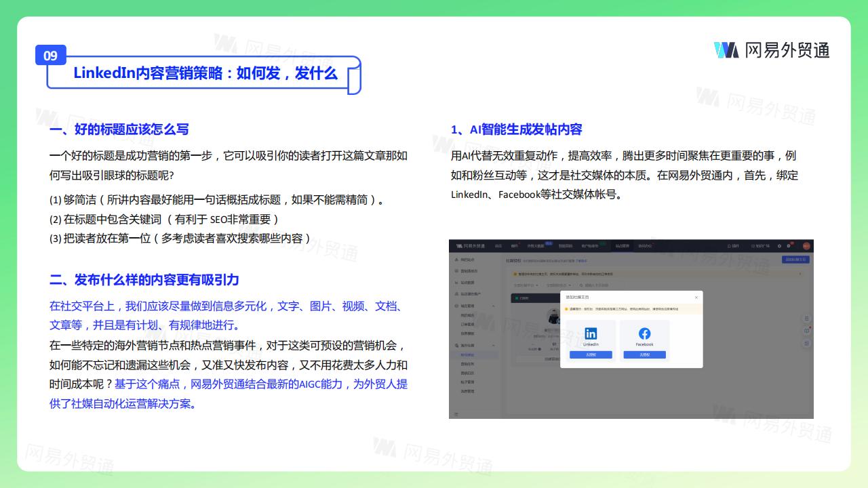
Task: Open the second status filter dropdown
Action: click(x=559, y=285)
